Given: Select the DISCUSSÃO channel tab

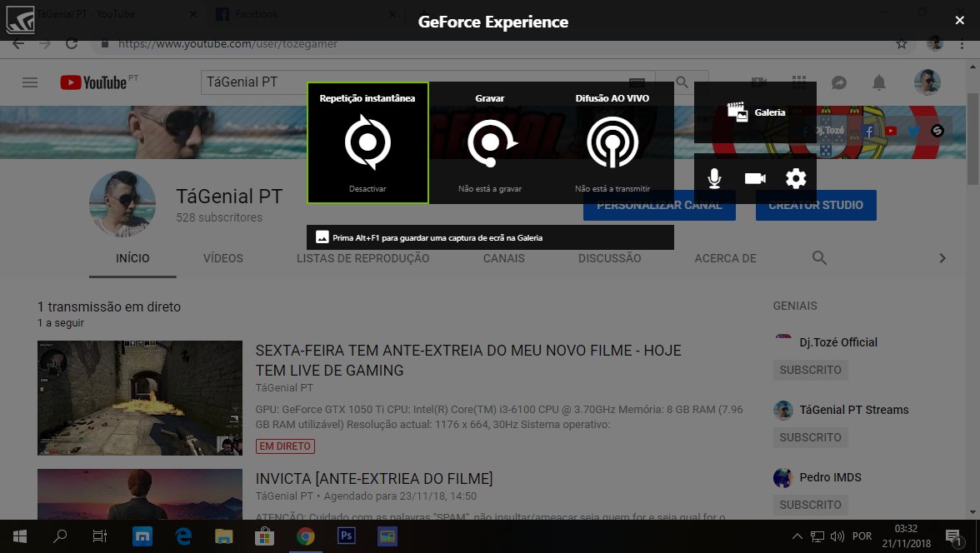Looking at the screenshot, I should click(609, 258).
